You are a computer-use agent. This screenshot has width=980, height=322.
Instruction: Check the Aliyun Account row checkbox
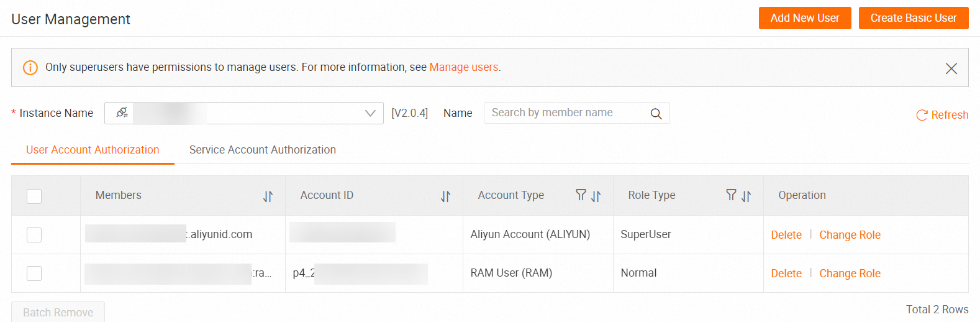tap(34, 235)
